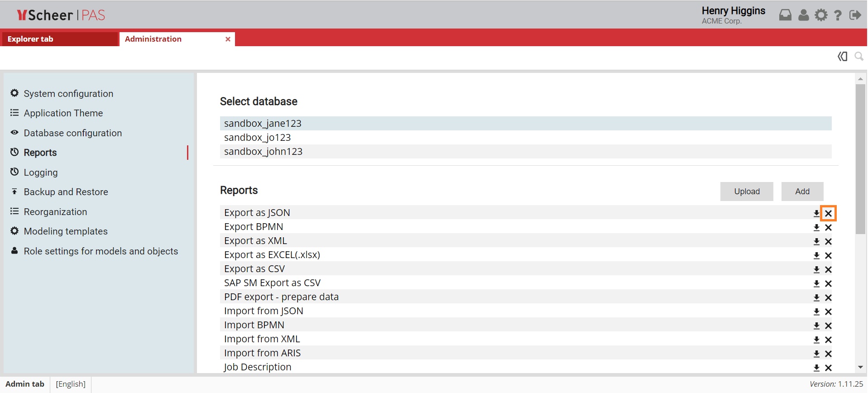Change the language via [English] selector
868x393 pixels.
pyautogui.click(x=71, y=384)
